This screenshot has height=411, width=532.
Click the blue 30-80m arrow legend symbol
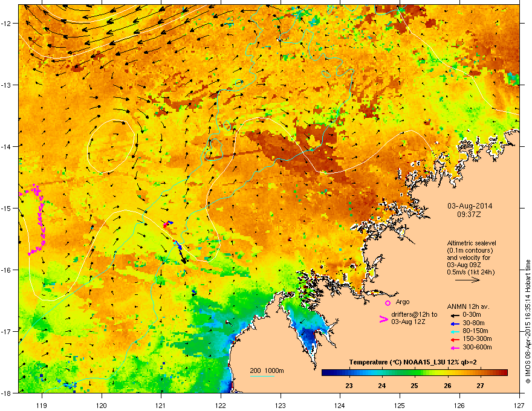(x=455, y=323)
